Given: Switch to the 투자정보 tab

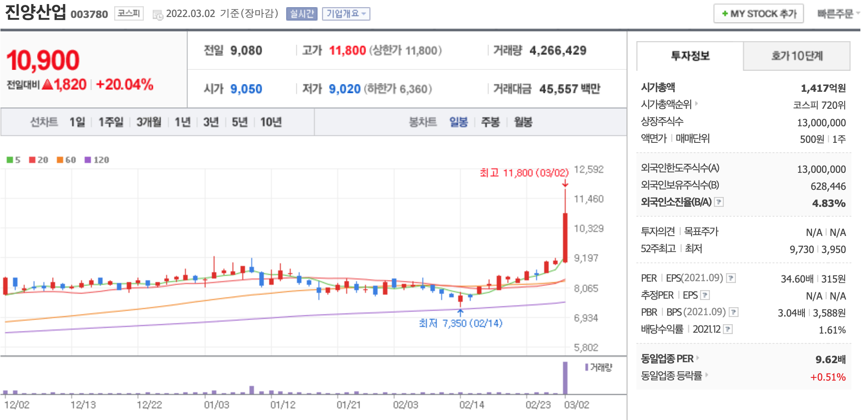Looking at the screenshot, I should tap(690, 56).
